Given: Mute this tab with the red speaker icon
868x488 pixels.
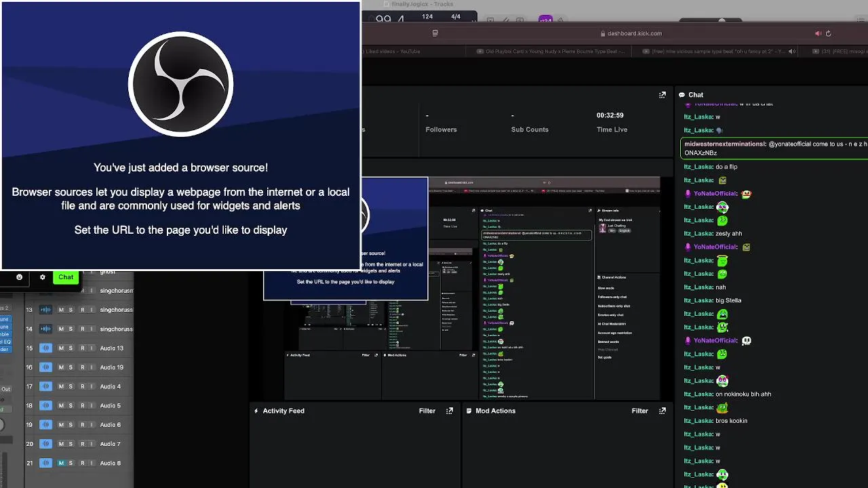Looking at the screenshot, I should [818, 33].
